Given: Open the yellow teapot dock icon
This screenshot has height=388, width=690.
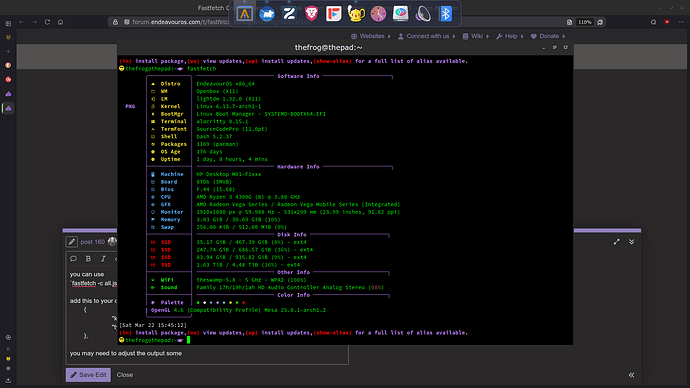Looking at the screenshot, I should (356, 14).
